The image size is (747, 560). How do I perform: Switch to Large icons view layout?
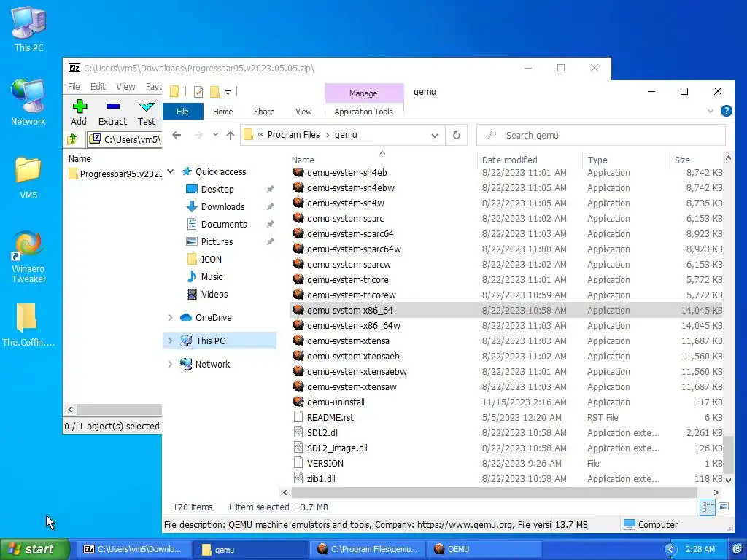723,507
